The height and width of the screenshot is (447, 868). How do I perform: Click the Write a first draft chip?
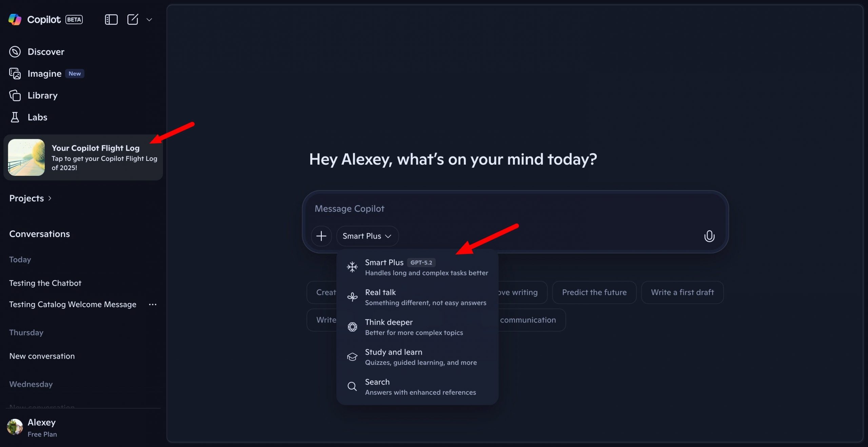pyautogui.click(x=682, y=292)
